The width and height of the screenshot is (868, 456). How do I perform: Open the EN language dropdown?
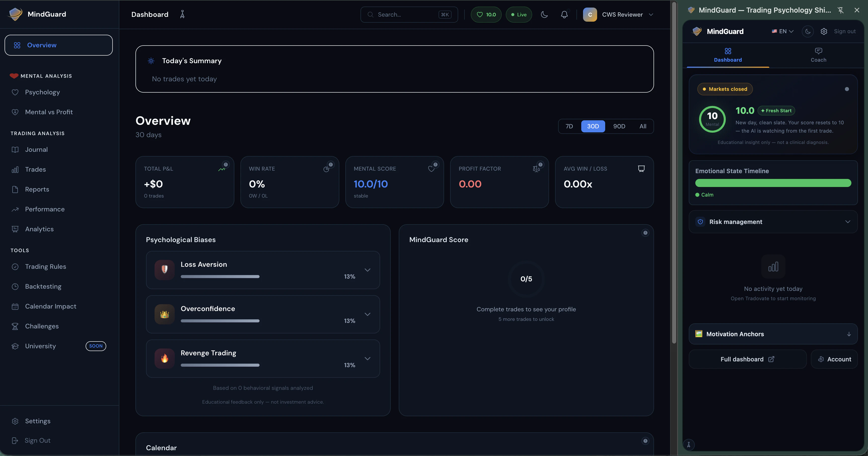click(783, 31)
